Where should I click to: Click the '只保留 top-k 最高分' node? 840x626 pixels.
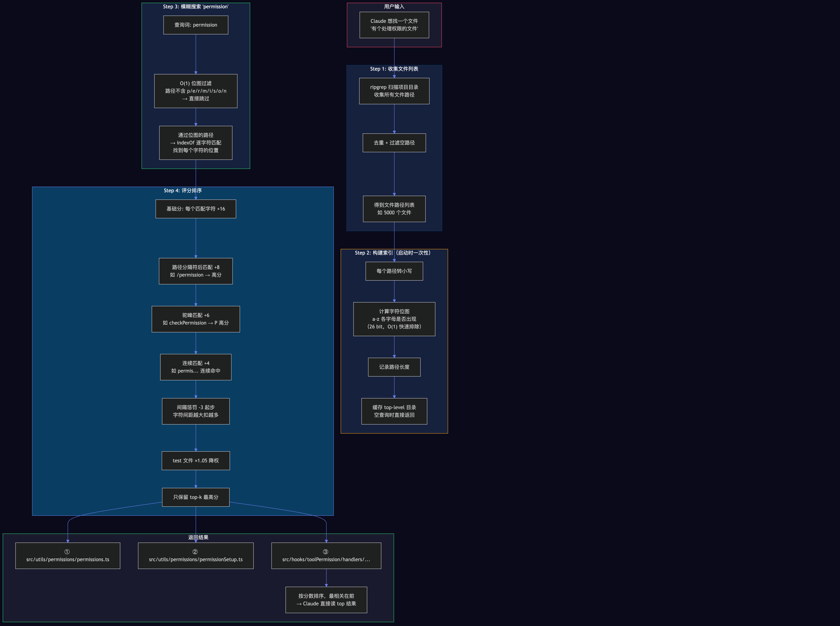coord(196,497)
